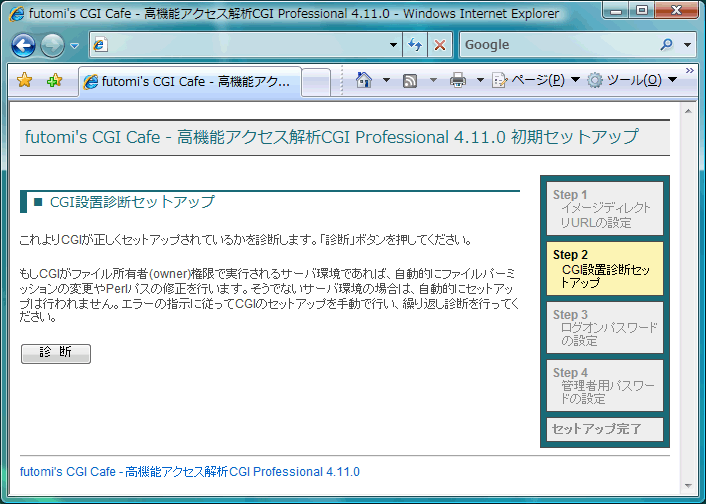Click the 診断 button
Screen dimensions: 706x504
56,354
